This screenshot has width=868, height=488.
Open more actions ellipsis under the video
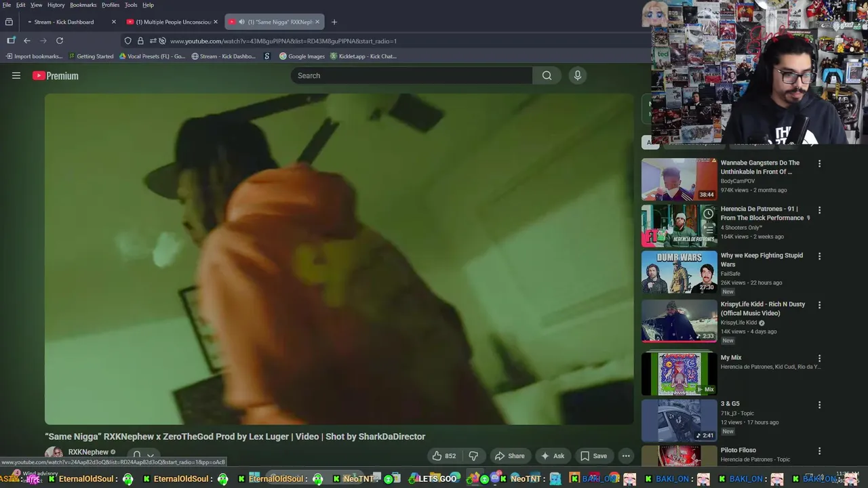(626, 455)
